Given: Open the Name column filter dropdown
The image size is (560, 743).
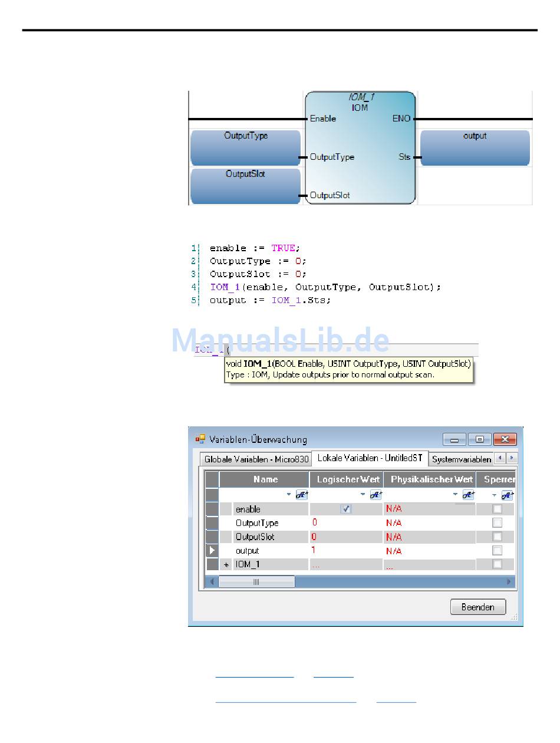Looking at the screenshot, I should pos(289,495).
